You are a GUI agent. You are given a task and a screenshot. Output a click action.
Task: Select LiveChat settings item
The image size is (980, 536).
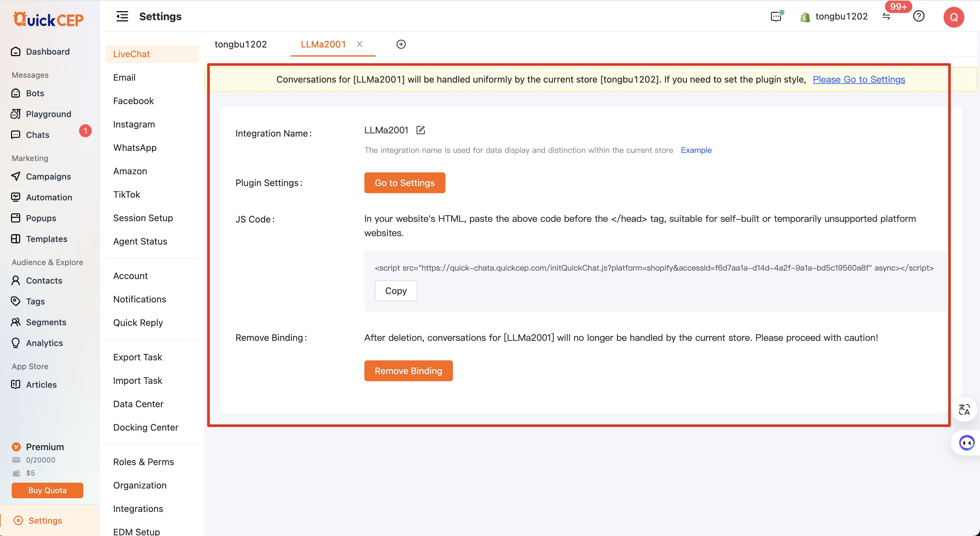coord(152,54)
